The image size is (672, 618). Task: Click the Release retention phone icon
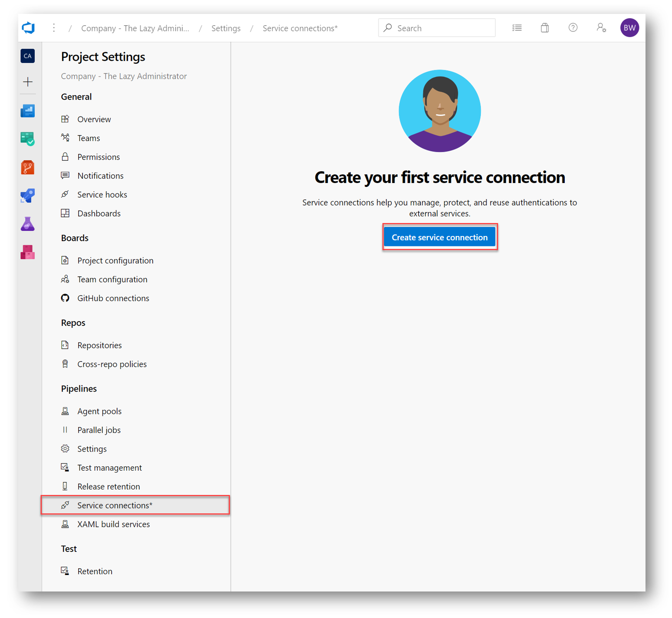point(65,486)
